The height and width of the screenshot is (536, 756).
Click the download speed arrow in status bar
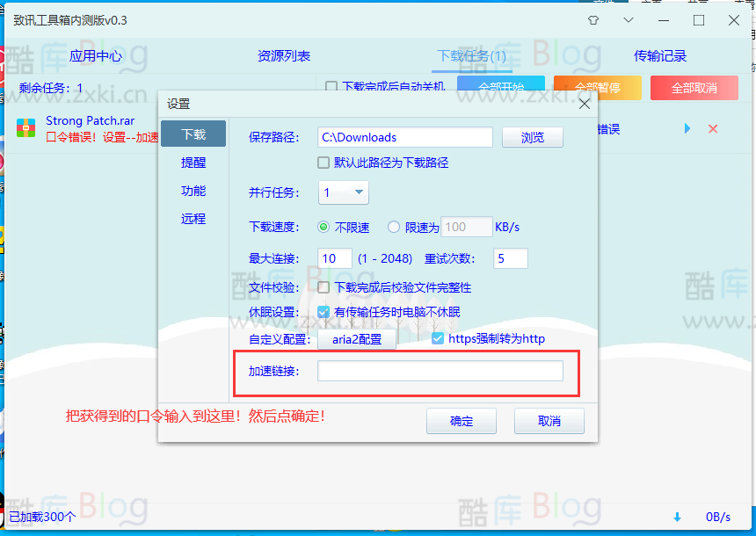pos(675,518)
